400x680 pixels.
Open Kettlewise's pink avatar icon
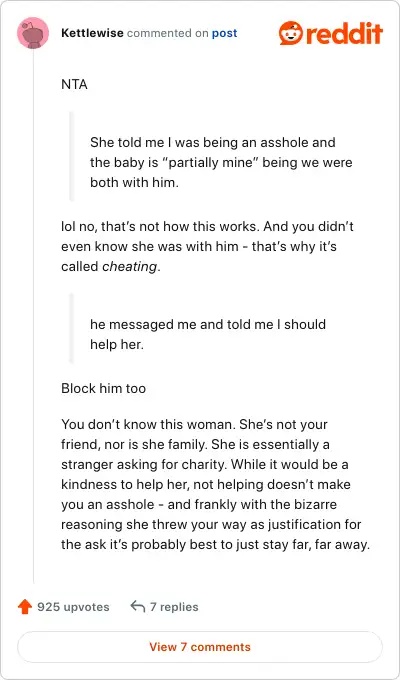click(33, 33)
